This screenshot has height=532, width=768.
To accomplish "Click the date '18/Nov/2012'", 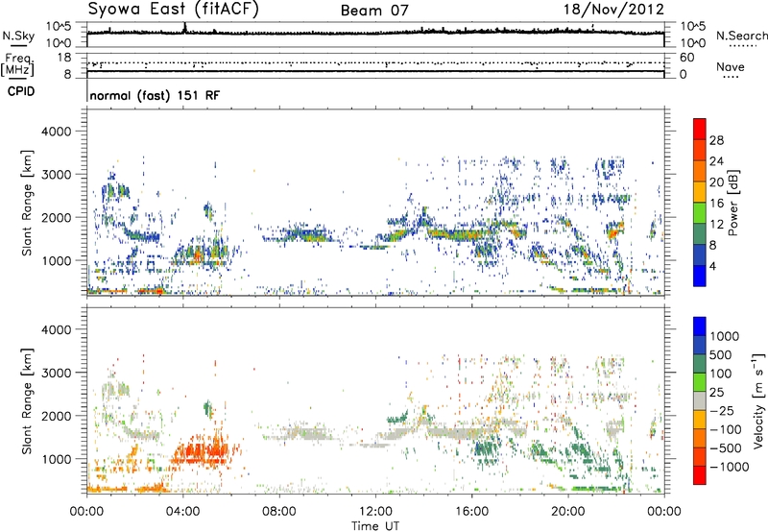I will click(613, 10).
